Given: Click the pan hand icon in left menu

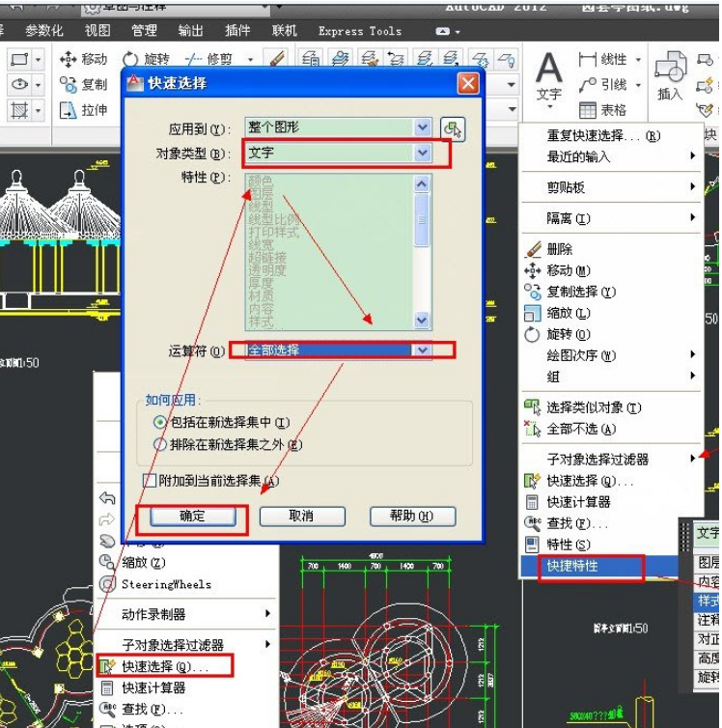Looking at the screenshot, I should [x=107, y=541].
